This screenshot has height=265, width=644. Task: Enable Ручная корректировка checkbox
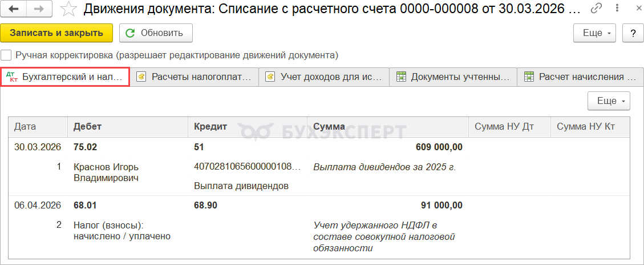(x=6, y=55)
